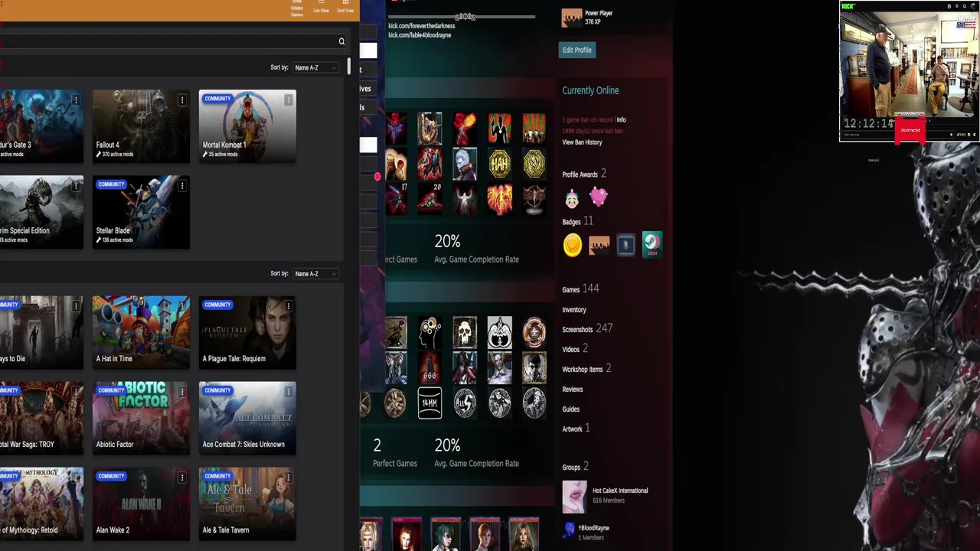
Task: Click the years-of-service 8 badge icon
Action: (x=626, y=245)
